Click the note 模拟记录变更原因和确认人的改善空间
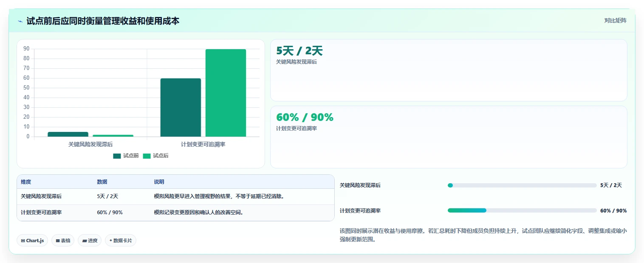This screenshot has height=263, width=644. [199, 213]
